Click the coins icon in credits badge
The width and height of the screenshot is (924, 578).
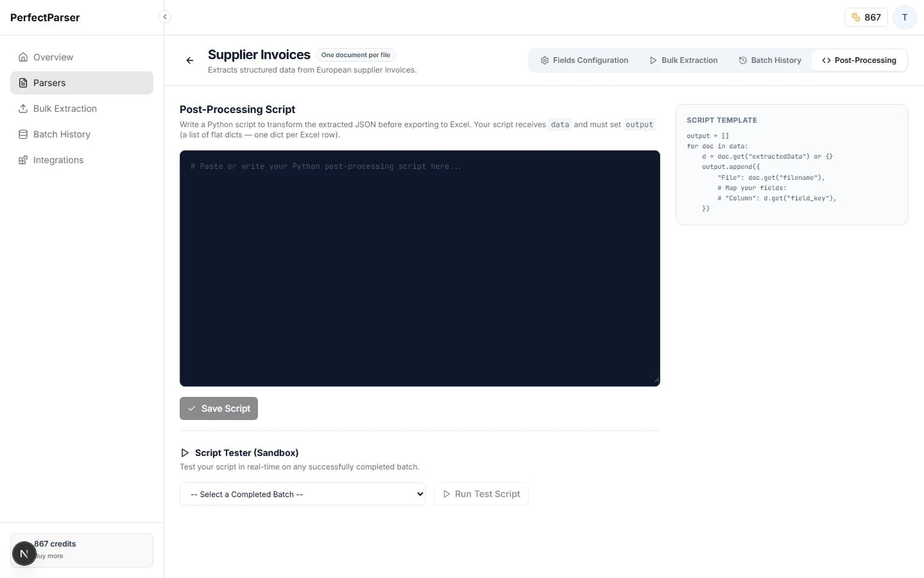(856, 17)
